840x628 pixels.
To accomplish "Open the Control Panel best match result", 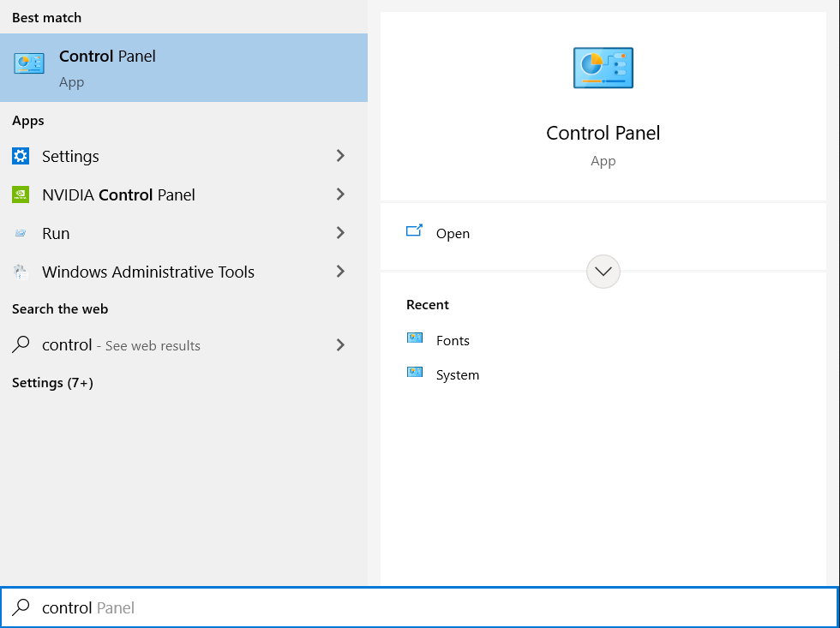I will coord(183,68).
